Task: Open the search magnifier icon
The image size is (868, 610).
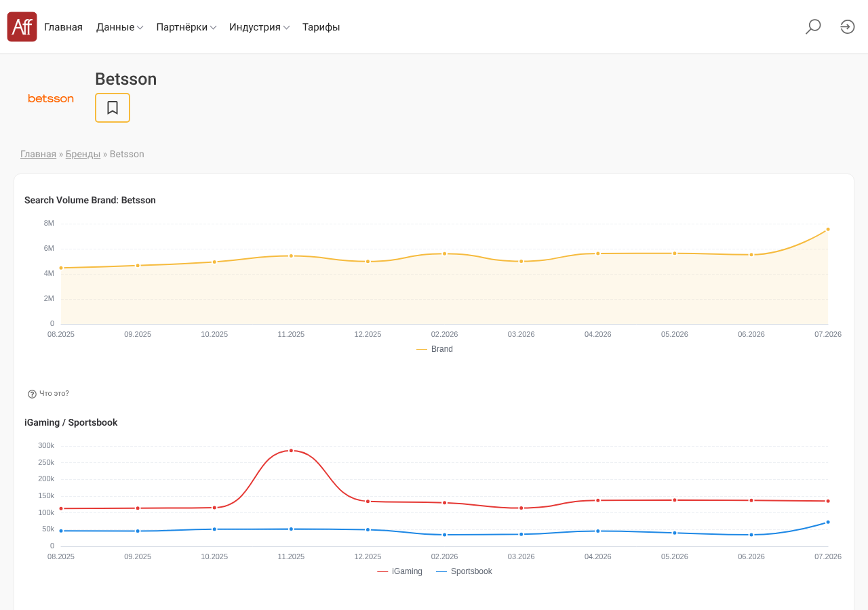Action: click(x=813, y=27)
